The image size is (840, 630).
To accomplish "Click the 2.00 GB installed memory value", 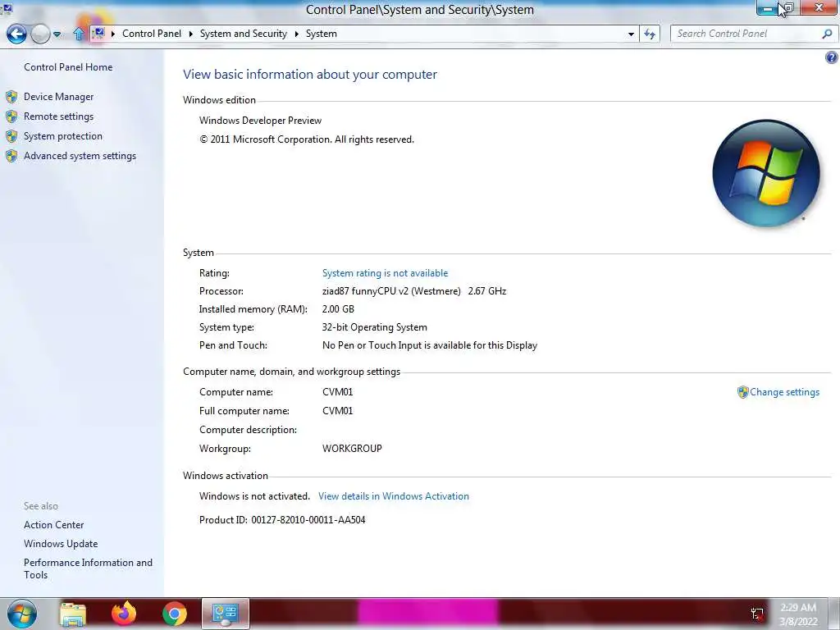I will 338,309.
